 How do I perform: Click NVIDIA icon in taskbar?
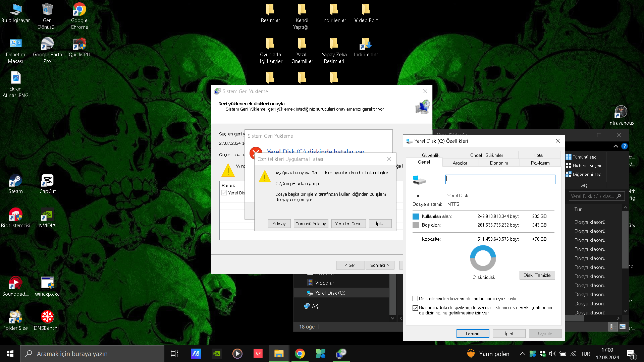click(x=217, y=353)
